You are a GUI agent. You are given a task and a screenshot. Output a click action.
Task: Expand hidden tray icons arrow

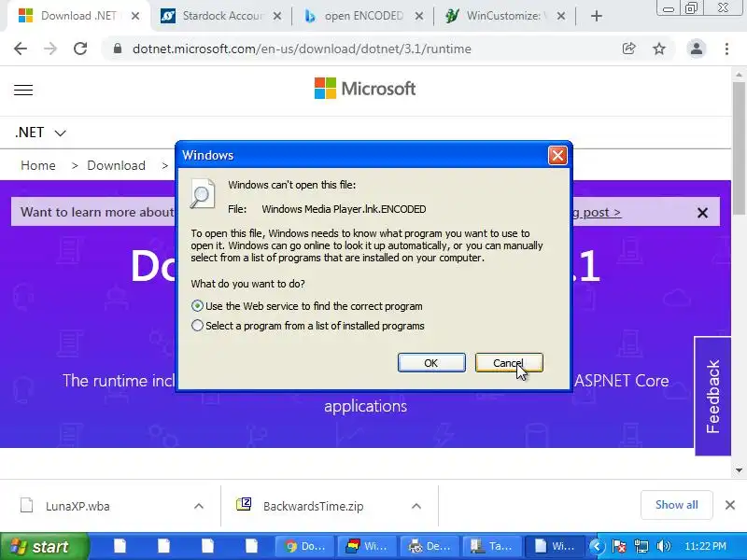point(597,546)
